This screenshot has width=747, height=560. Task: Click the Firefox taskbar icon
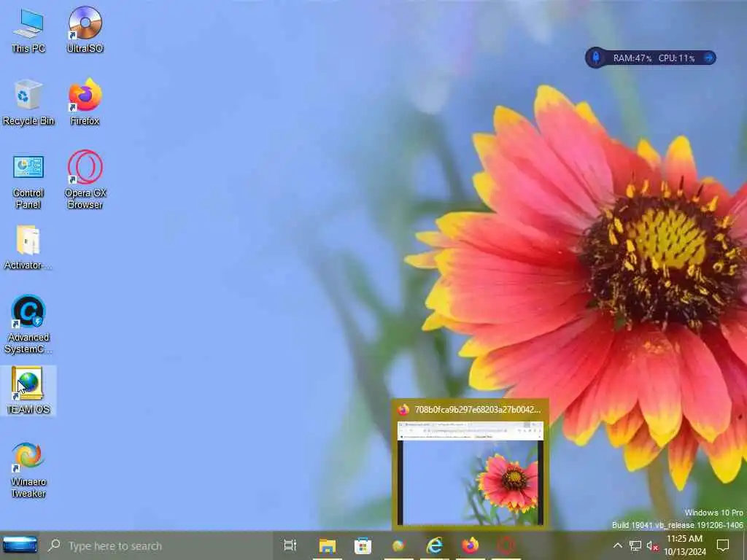[x=471, y=545]
